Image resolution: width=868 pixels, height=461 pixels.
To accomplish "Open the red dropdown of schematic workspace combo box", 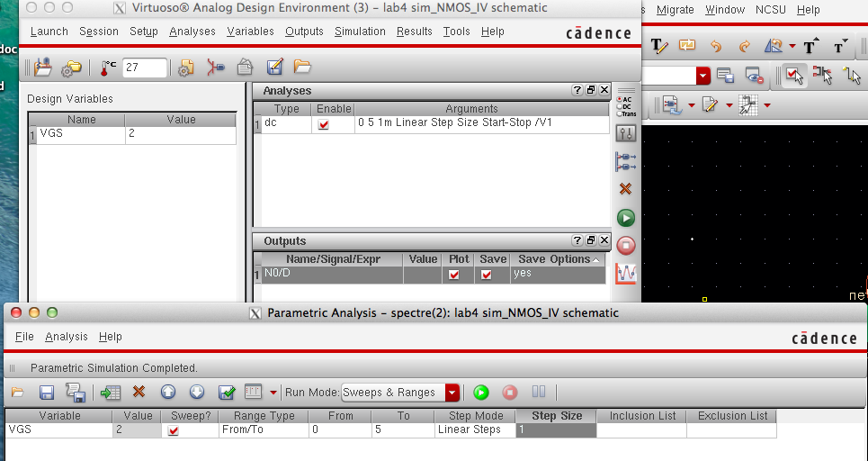I will click(x=703, y=76).
